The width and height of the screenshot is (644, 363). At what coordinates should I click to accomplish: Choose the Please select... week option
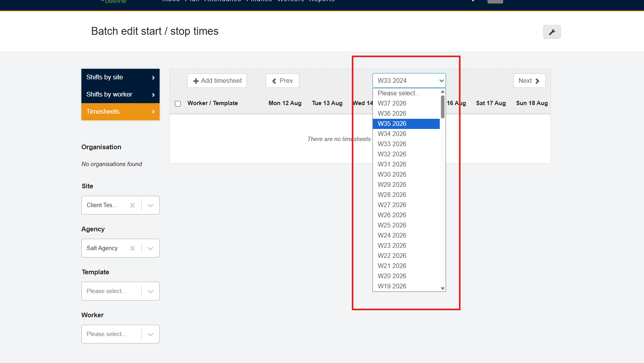pyautogui.click(x=406, y=93)
